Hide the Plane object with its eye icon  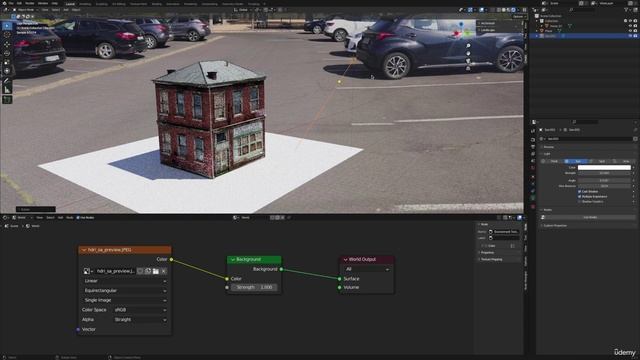pyautogui.click(x=630, y=31)
